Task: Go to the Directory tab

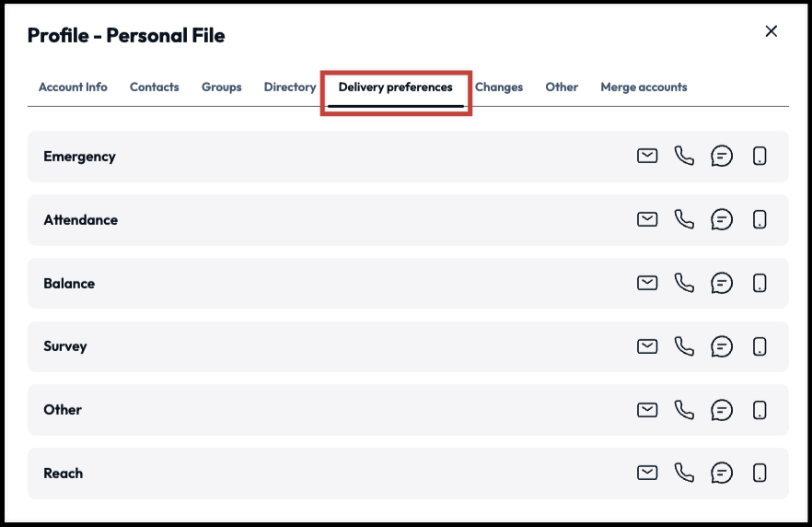Action: [290, 88]
